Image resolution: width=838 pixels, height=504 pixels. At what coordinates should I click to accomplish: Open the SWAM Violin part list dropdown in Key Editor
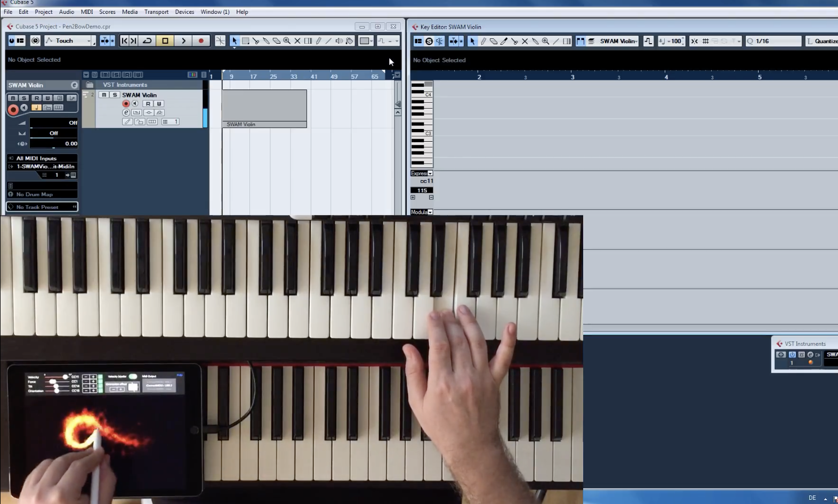click(618, 41)
